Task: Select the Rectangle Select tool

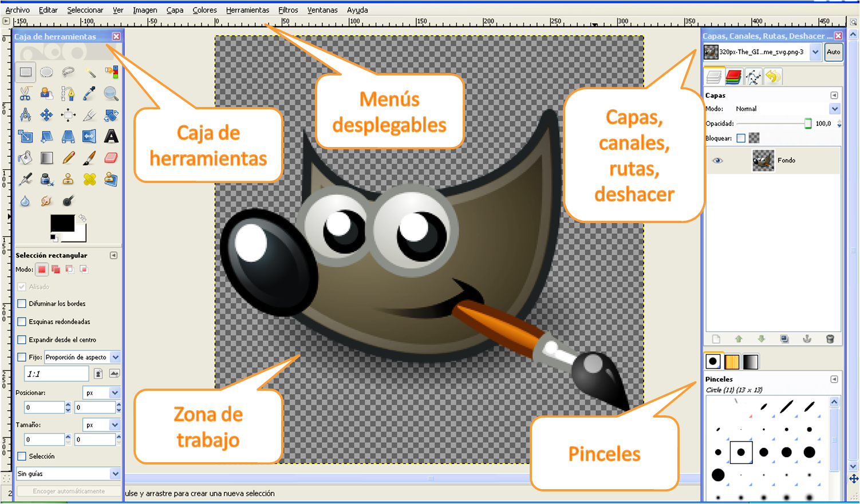Action: click(25, 72)
